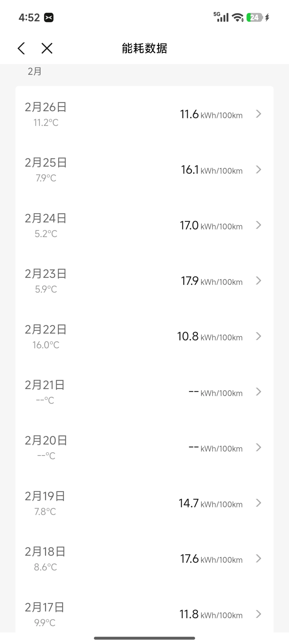Tap the back arrow icon
The width and height of the screenshot is (289, 644).
click(21, 48)
